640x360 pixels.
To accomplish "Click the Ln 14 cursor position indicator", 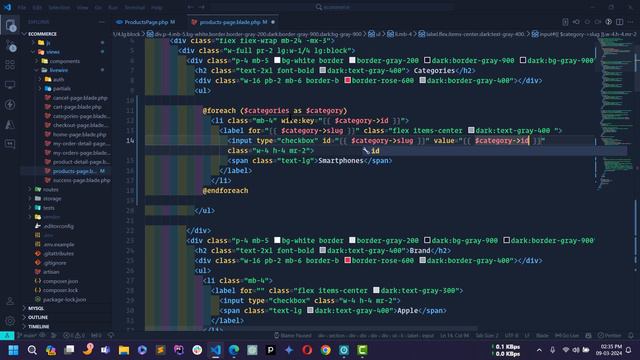I will pyautogui.click(x=454, y=336).
